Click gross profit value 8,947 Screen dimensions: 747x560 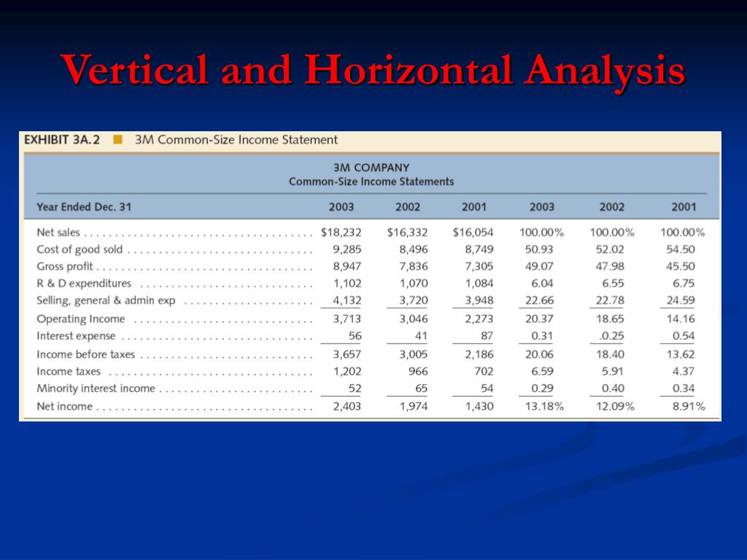pyautogui.click(x=347, y=266)
